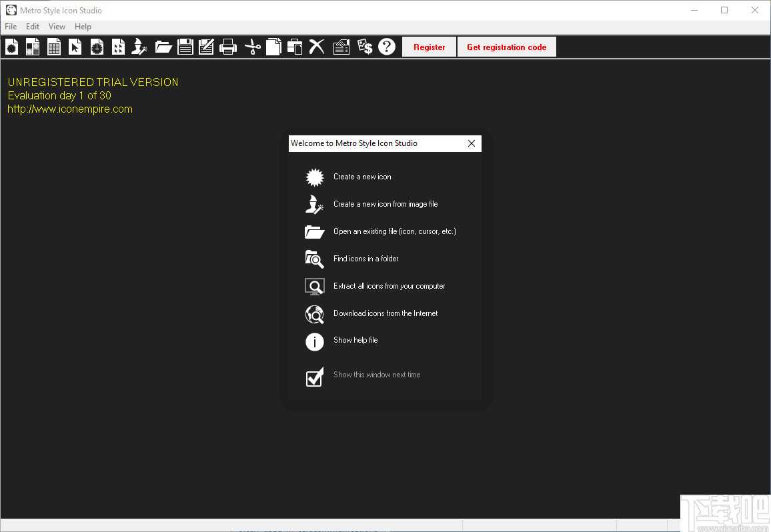The image size is (771, 532).
Task: Choose Create a new icon from image file
Action: (385, 204)
